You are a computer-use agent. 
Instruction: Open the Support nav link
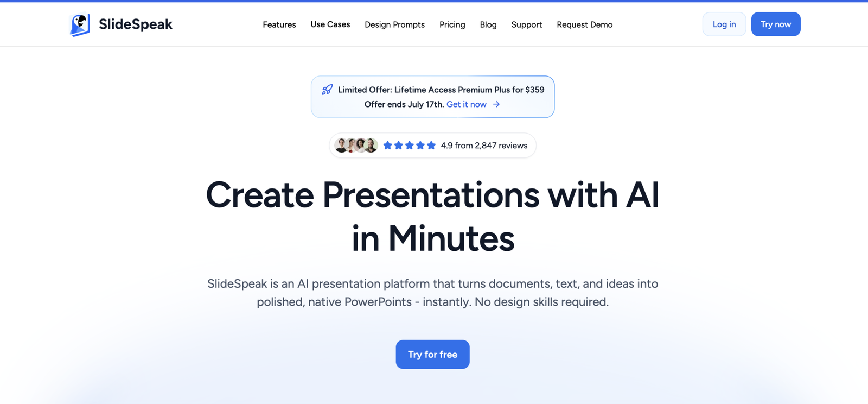(x=527, y=24)
